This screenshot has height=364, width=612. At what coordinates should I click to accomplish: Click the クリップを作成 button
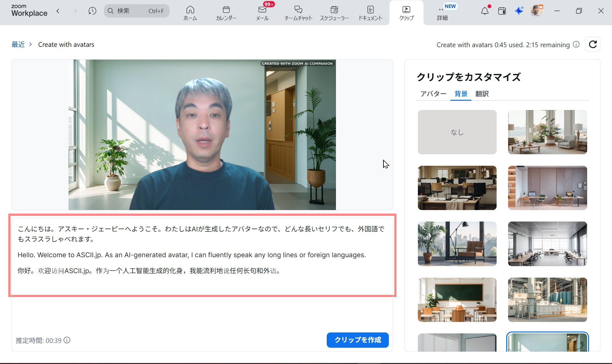pyautogui.click(x=357, y=340)
